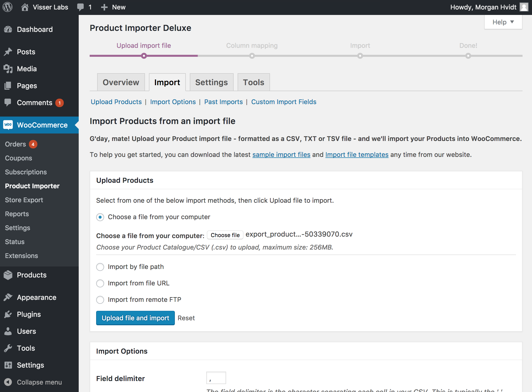Click the Dashboard gauge icon

[x=8, y=29]
